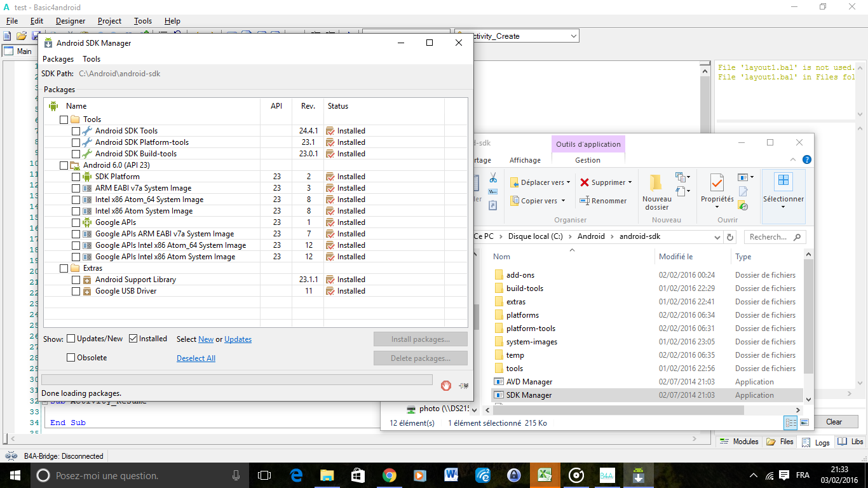The height and width of the screenshot is (488, 868).
Task: Launch Google Chrome from the taskbar
Action: click(x=389, y=475)
